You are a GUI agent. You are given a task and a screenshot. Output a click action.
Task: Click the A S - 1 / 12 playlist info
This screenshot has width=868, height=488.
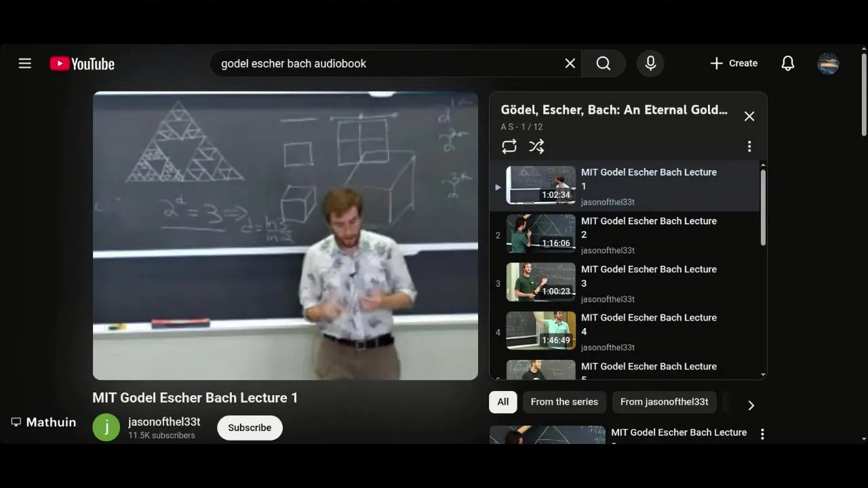(521, 127)
